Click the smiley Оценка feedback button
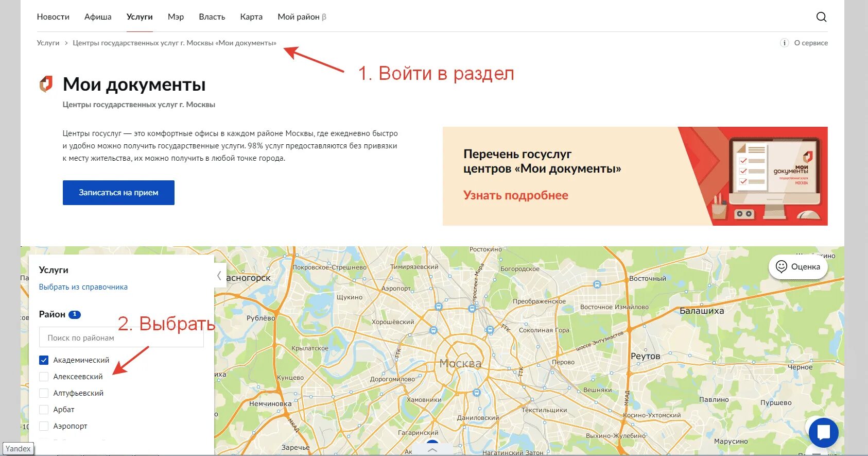The width and height of the screenshot is (868, 456). 798,267
